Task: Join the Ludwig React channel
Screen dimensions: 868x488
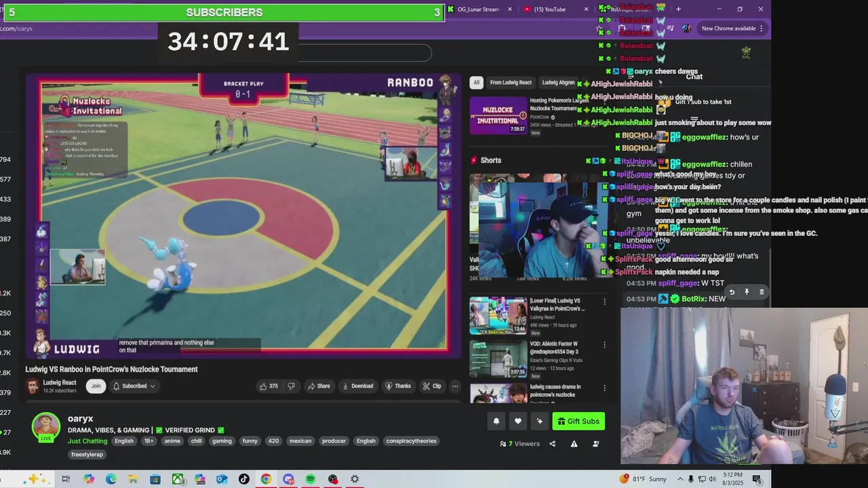Action: click(x=96, y=386)
